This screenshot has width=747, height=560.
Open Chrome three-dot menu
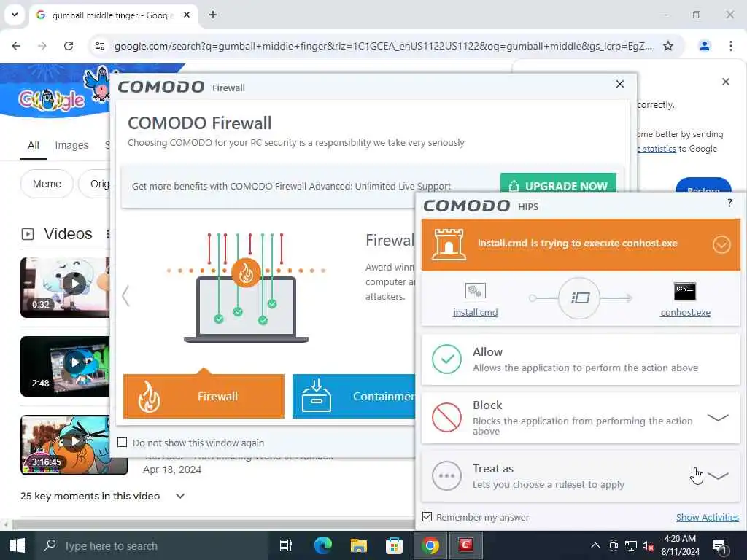tap(731, 46)
